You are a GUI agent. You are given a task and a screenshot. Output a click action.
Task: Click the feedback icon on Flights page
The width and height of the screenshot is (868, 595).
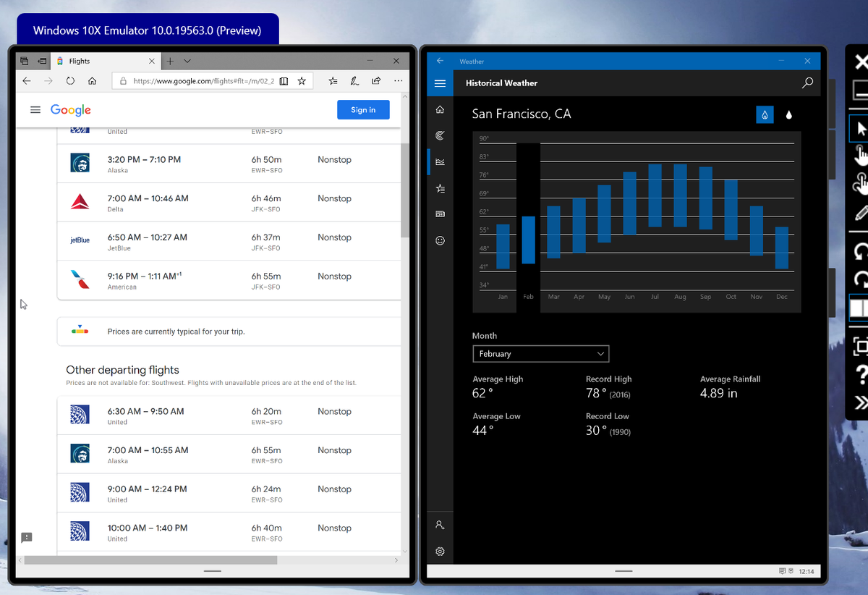pyautogui.click(x=27, y=538)
